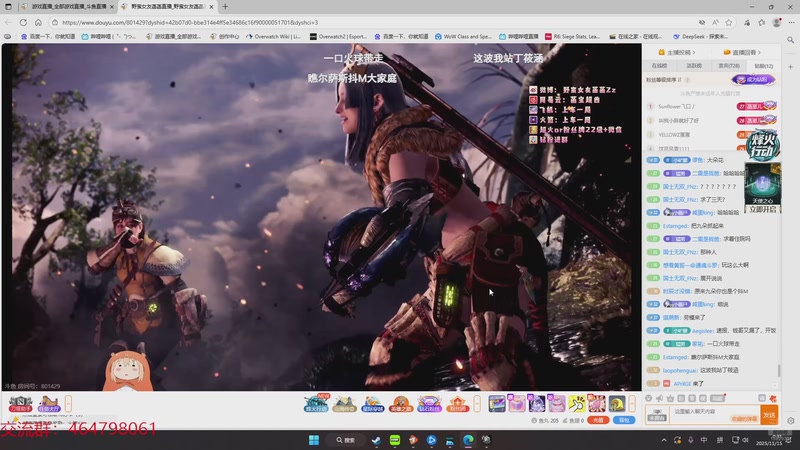Expand activity icons arrow beside 粉丝团
800x450 pixels.
point(477,404)
